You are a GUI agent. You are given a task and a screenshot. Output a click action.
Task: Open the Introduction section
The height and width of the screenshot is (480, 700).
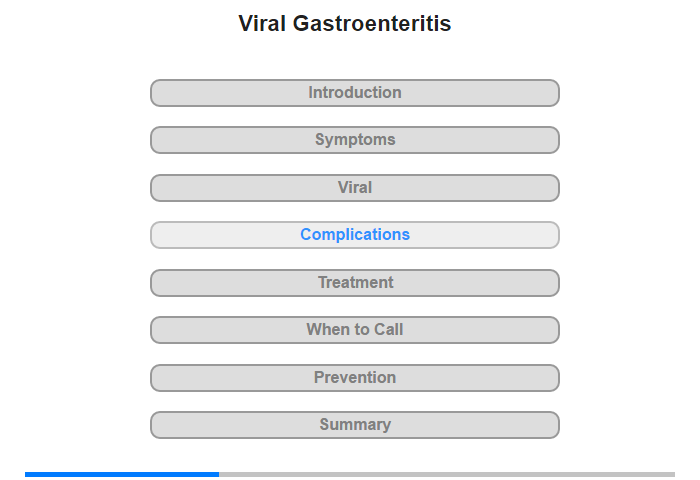[354, 93]
